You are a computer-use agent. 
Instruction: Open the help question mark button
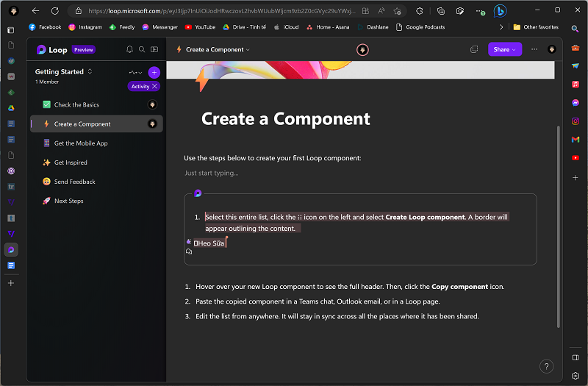pyautogui.click(x=546, y=366)
